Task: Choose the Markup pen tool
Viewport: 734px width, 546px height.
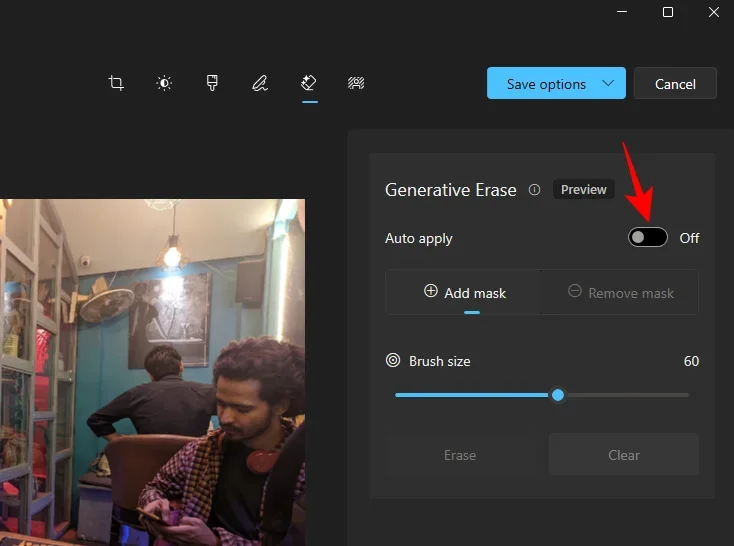Action: pyautogui.click(x=260, y=84)
